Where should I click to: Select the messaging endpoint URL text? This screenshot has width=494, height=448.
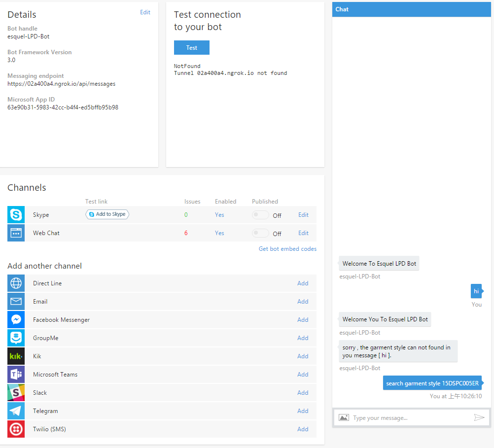click(62, 84)
